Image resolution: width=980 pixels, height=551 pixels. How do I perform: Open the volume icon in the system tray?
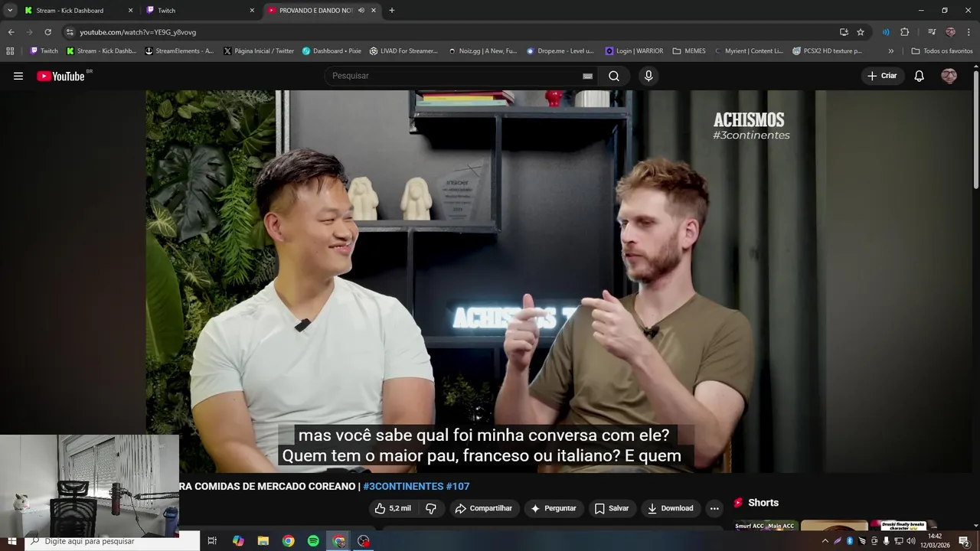pos(911,541)
